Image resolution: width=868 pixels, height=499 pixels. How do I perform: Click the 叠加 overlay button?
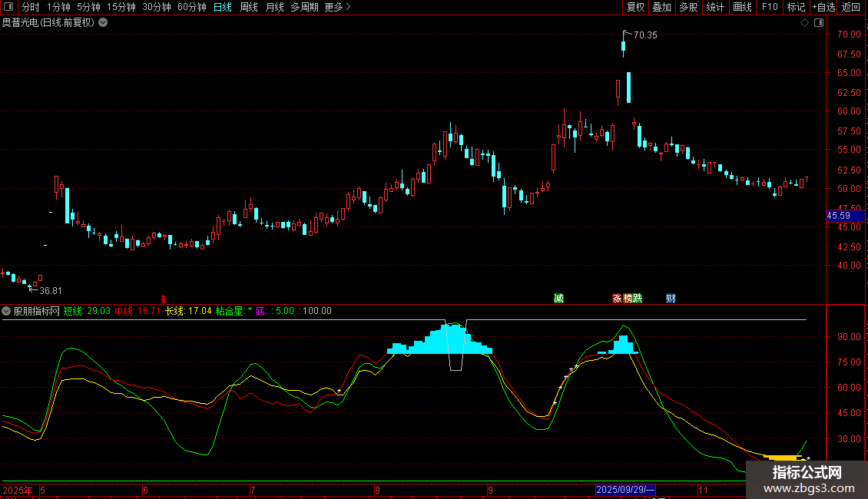pyautogui.click(x=661, y=7)
